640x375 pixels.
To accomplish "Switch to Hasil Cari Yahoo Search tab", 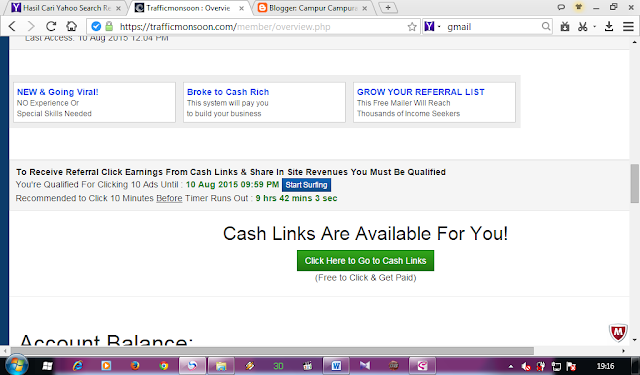I will [67, 8].
